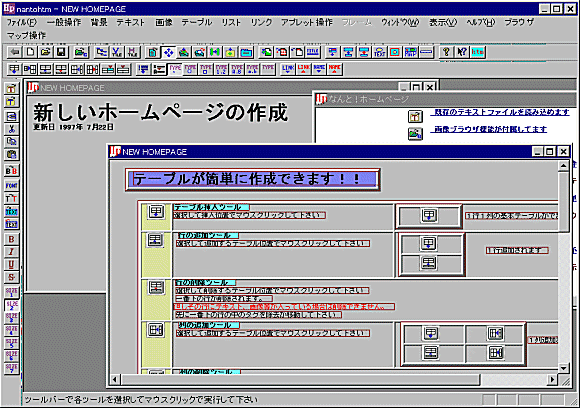This screenshot has width=580, height=408.
Task: Toggle italic I formatting in sidebar
Action: tap(11, 252)
